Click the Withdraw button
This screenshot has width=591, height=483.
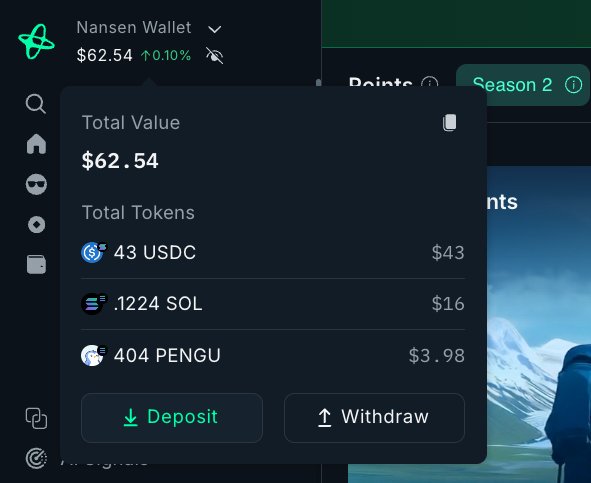(x=374, y=418)
